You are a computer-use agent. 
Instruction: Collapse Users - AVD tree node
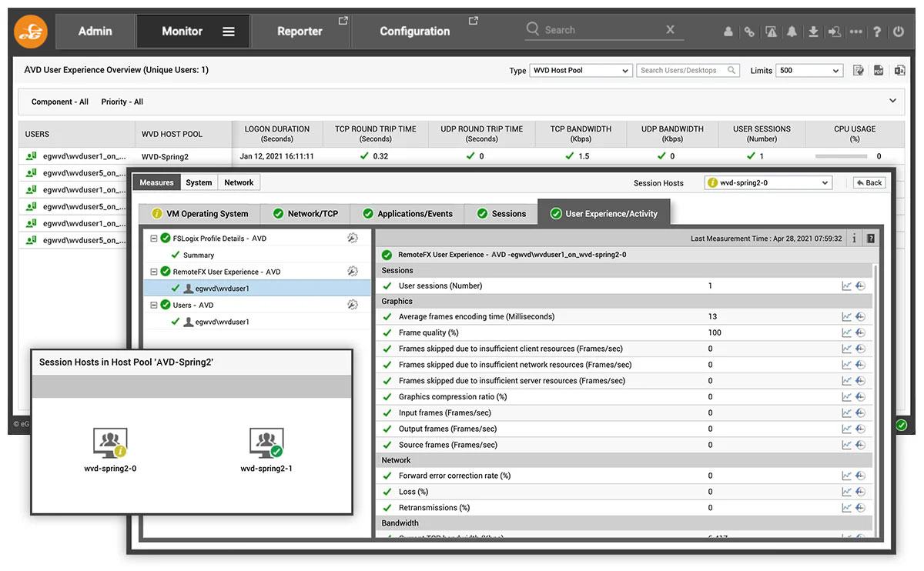point(154,305)
